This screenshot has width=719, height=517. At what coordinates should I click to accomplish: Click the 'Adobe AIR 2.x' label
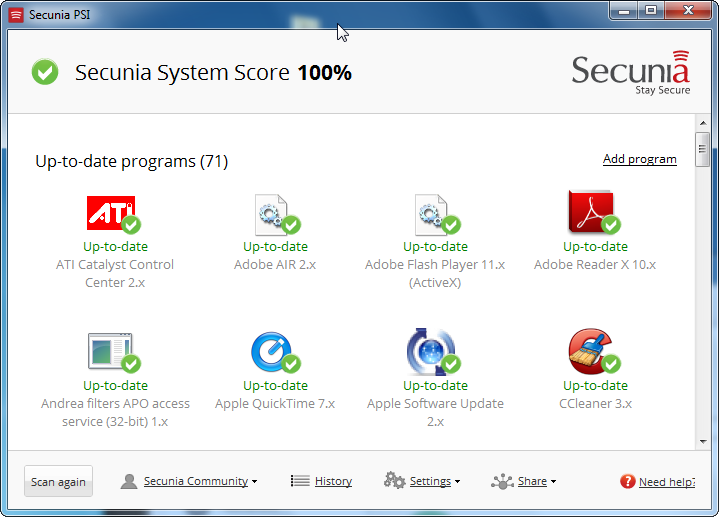click(275, 265)
